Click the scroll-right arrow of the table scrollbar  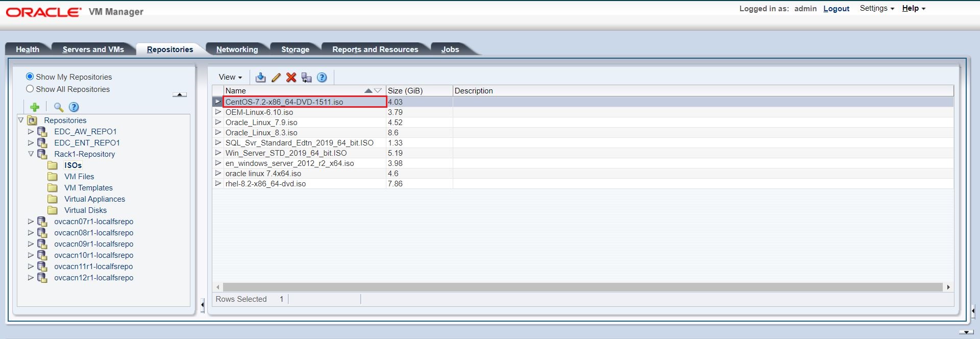948,287
